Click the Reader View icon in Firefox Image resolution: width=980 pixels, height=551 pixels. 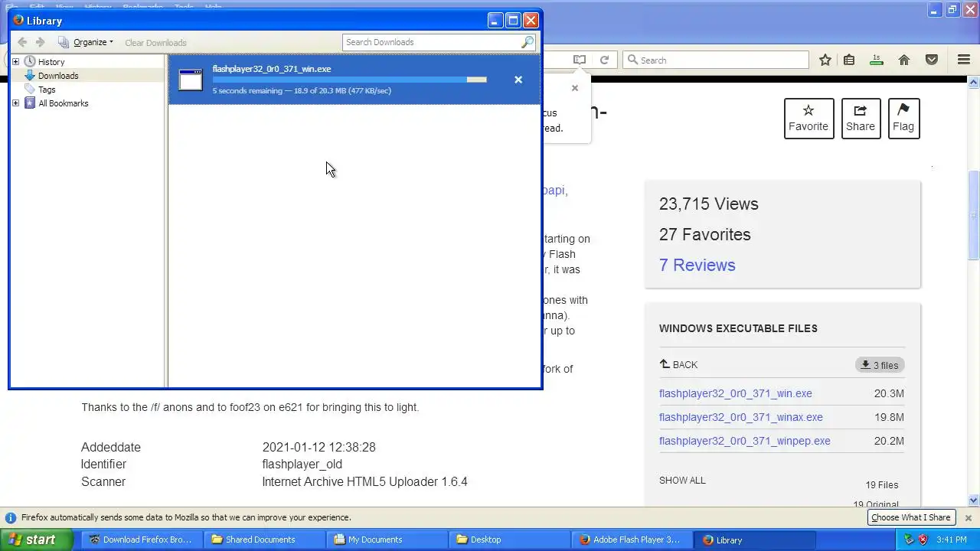580,60
